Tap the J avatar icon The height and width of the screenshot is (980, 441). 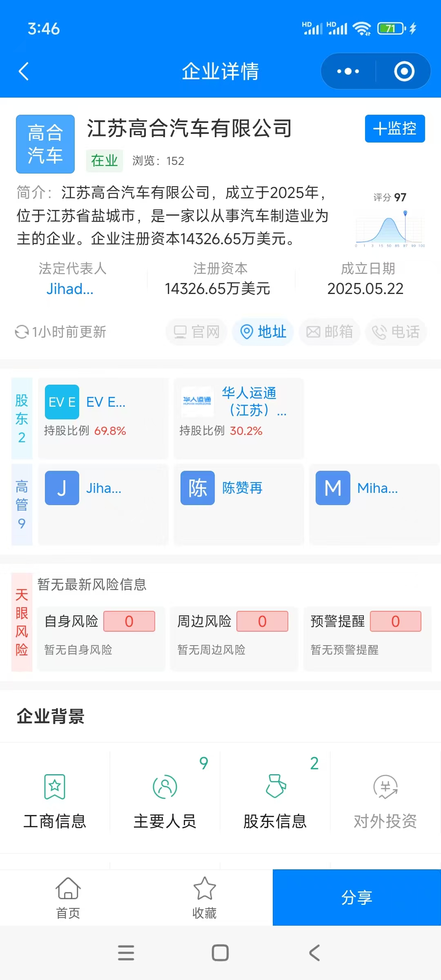(62, 488)
